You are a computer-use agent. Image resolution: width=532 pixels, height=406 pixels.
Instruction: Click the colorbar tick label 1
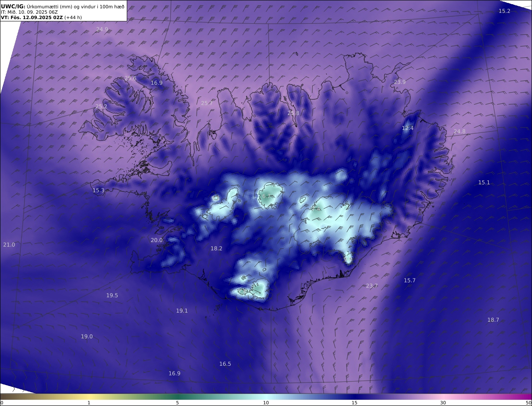pyautogui.click(x=89, y=403)
